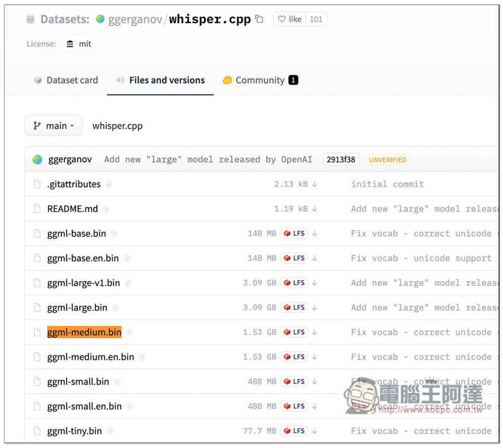
Task: Click the 77.7 MB size of ggml-tiny.bin
Action: [260, 431]
